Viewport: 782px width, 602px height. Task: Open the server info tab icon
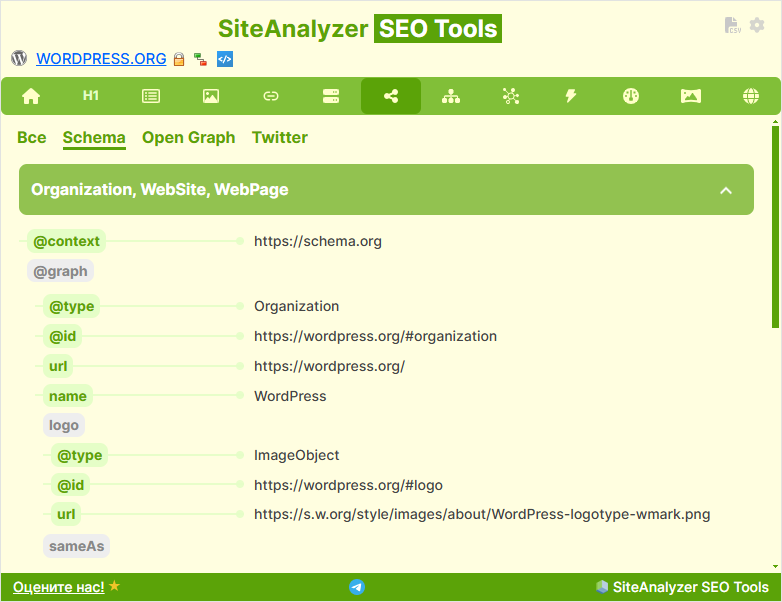pos(331,96)
